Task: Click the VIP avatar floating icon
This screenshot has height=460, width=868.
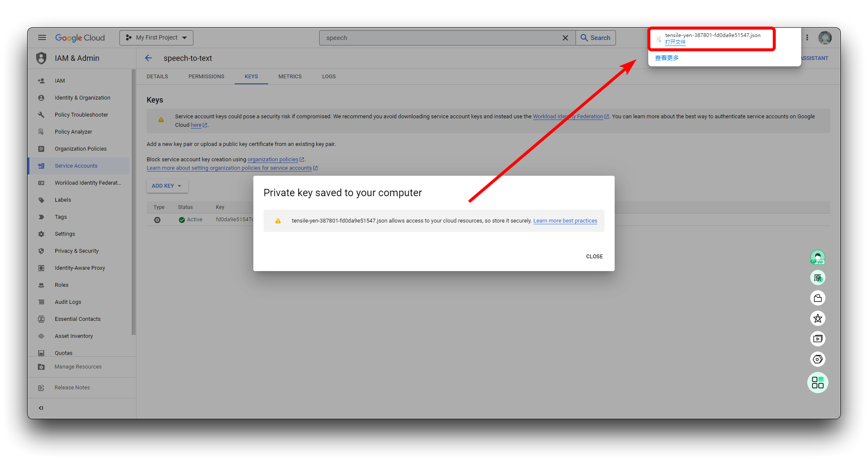Action: [x=817, y=257]
